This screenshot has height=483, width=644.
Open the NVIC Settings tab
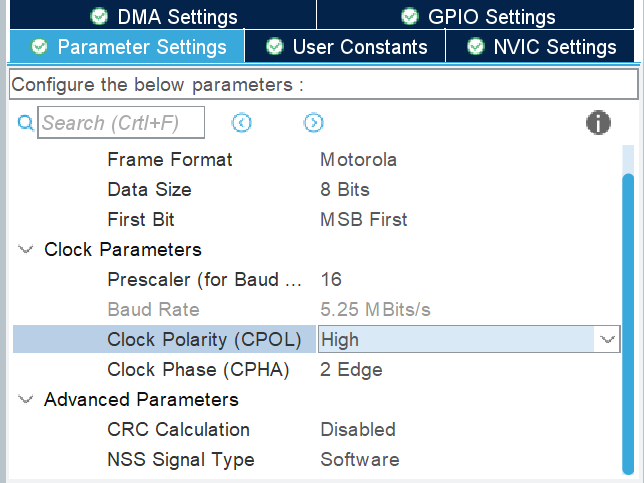pos(554,47)
